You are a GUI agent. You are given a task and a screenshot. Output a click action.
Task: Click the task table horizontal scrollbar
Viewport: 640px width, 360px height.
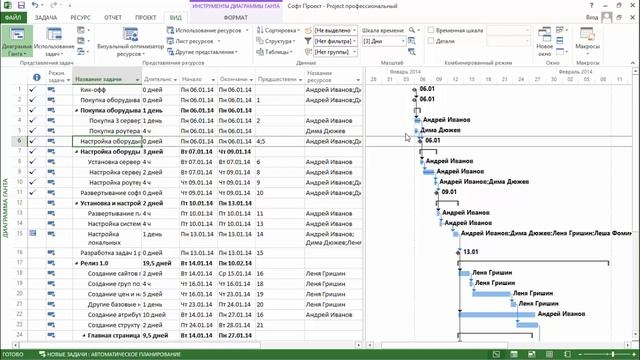[139, 345]
